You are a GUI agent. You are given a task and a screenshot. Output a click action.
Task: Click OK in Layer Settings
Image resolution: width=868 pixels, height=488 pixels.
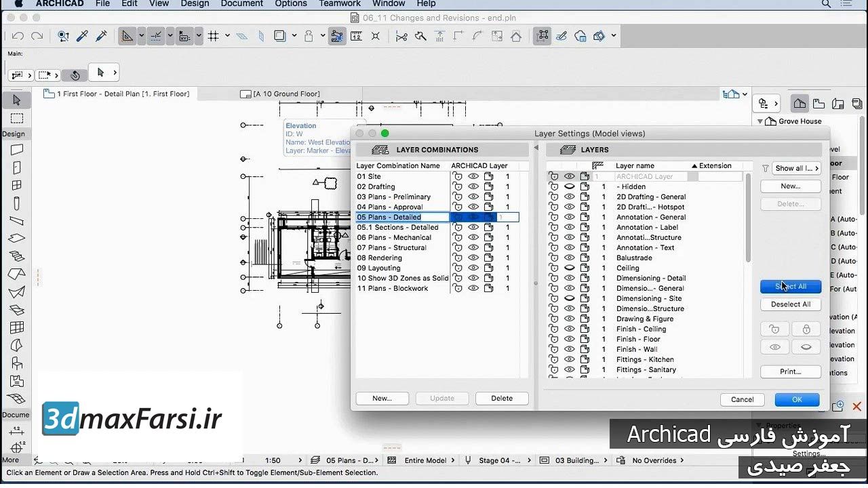797,400
